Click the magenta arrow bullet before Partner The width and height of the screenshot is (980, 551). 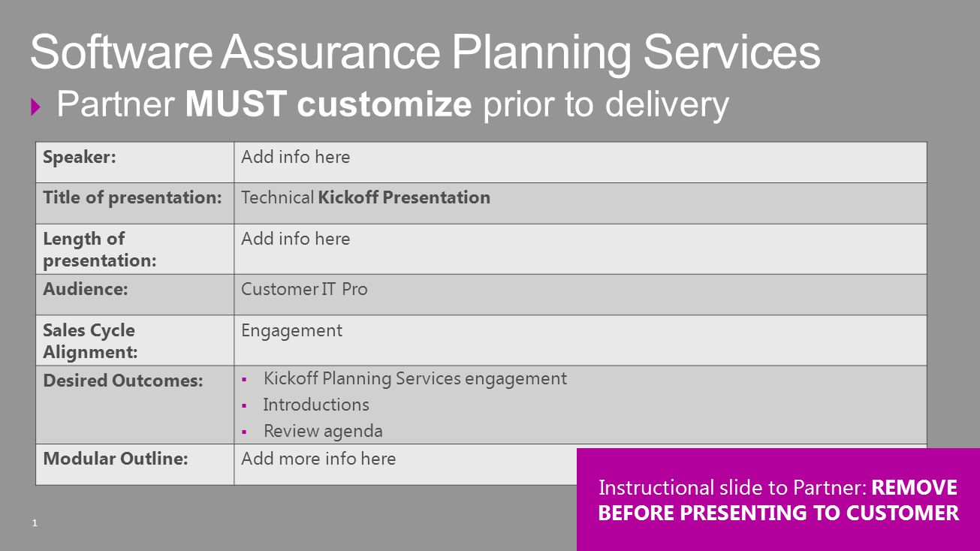(x=36, y=107)
